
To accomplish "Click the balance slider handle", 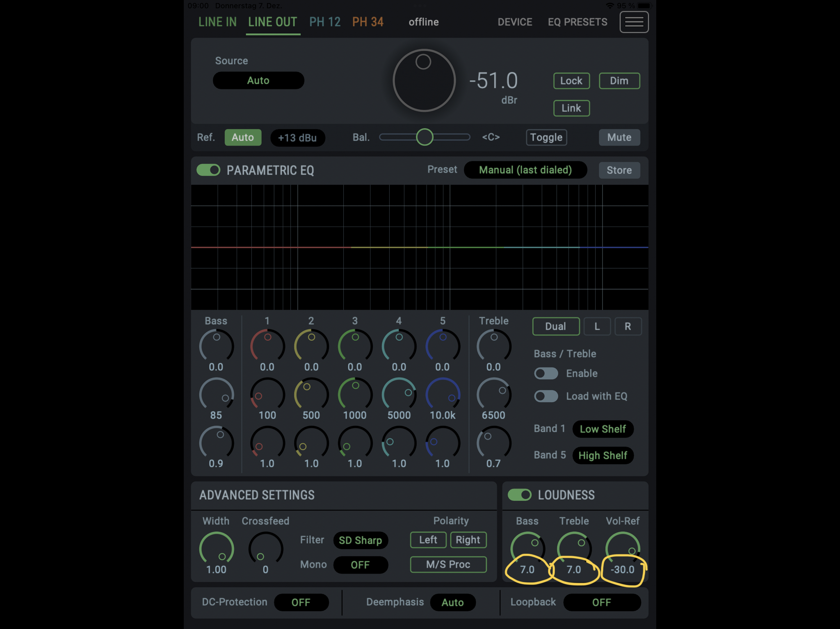I will (425, 137).
